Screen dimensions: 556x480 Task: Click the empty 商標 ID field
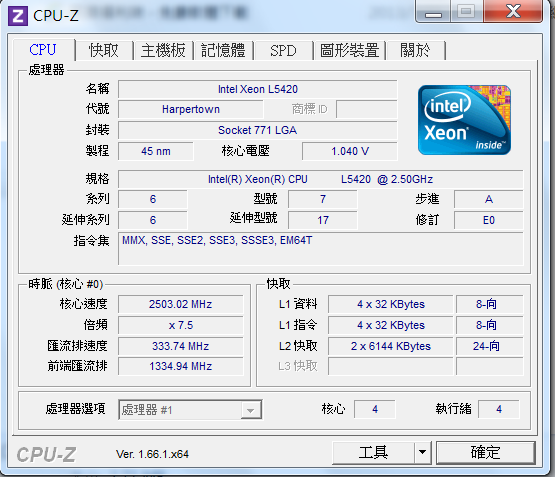click(x=367, y=109)
